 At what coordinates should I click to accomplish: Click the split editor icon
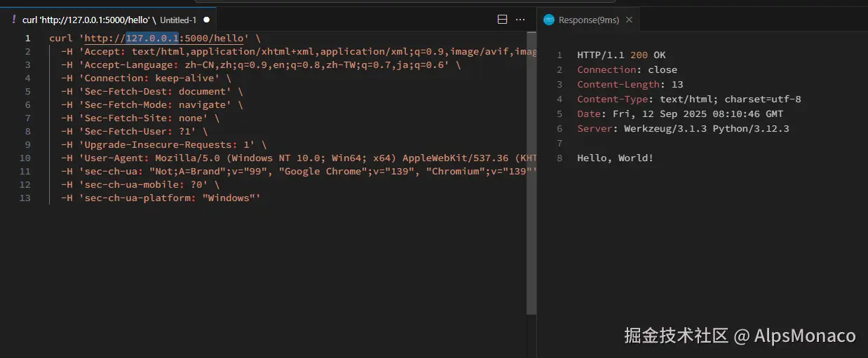click(502, 20)
